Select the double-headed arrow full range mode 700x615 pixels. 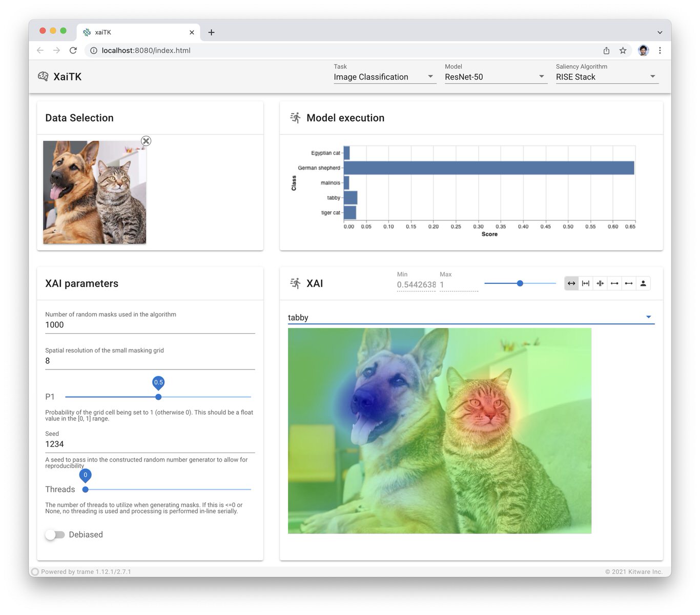pos(571,283)
